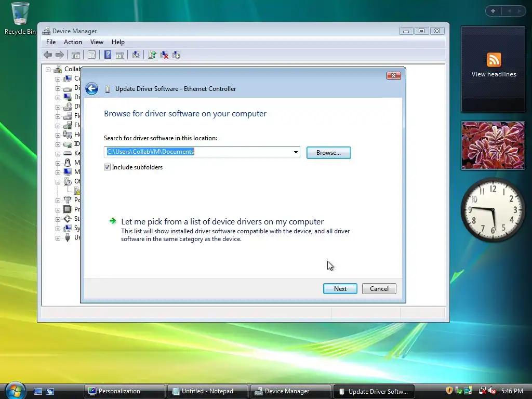Click the 5:46 PM clock in the tray
The height and width of the screenshot is (399, 532).
(x=512, y=391)
